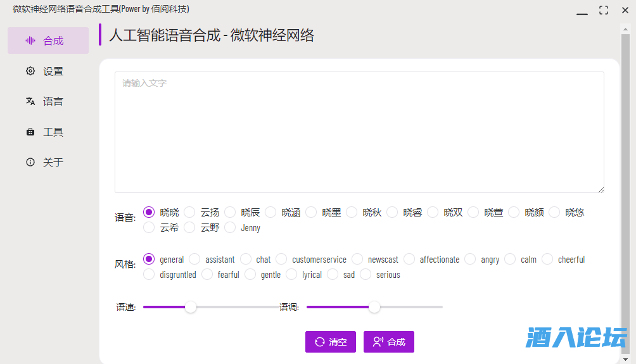Click the 语速 speed slider handle
Image resolution: width=636 pixels, height=364 pixels.
click(x=191, y=307)
